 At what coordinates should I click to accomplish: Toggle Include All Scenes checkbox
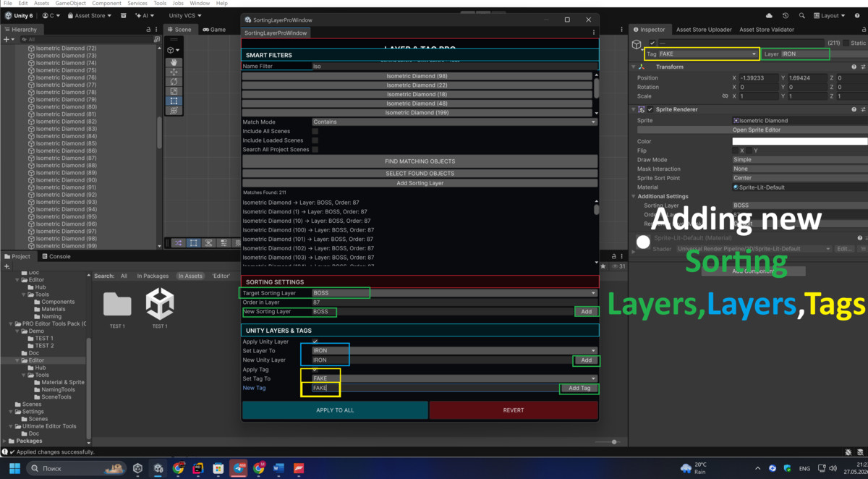[315, 131]
